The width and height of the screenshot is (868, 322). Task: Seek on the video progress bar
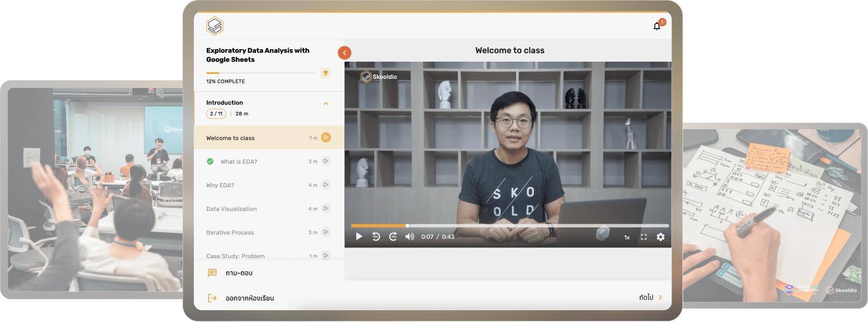(510, 226)
